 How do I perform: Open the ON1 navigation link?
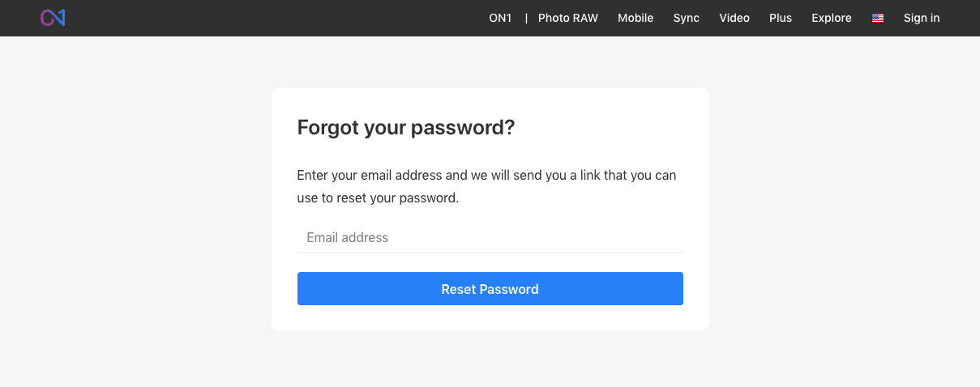point(500,18)
